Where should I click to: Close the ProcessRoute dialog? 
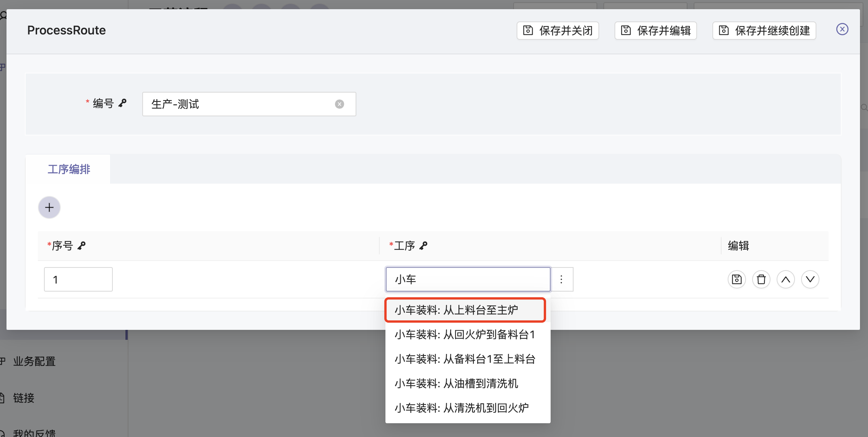click(x=842, y=29)
